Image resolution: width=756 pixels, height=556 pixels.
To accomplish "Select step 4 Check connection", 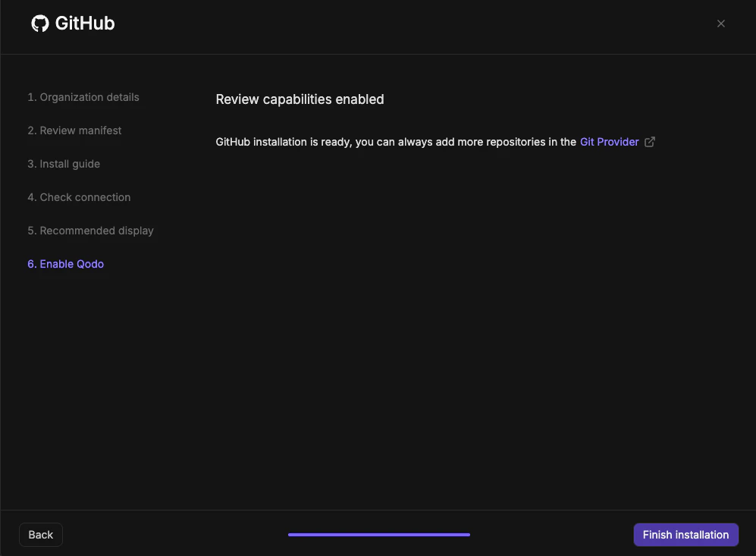I will [79, 197].
